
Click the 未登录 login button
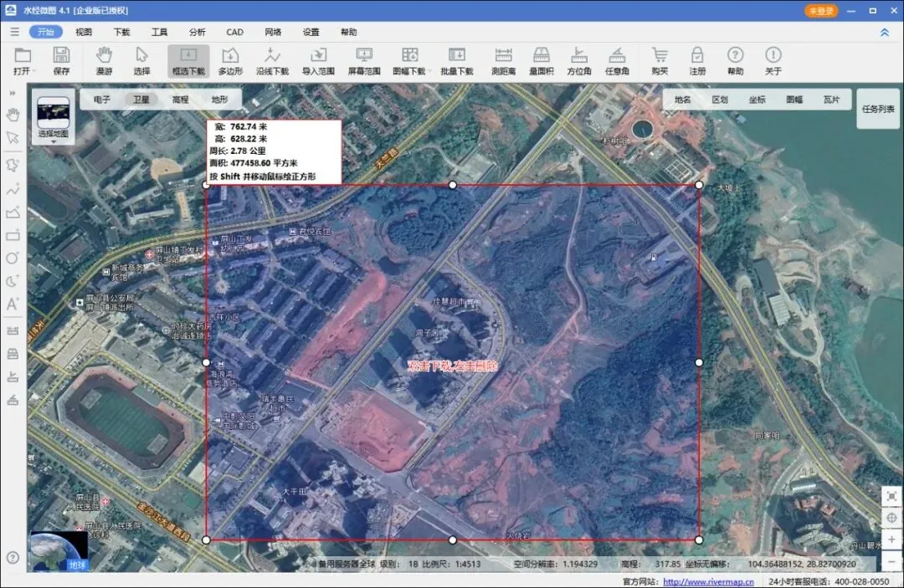(821, 10)
